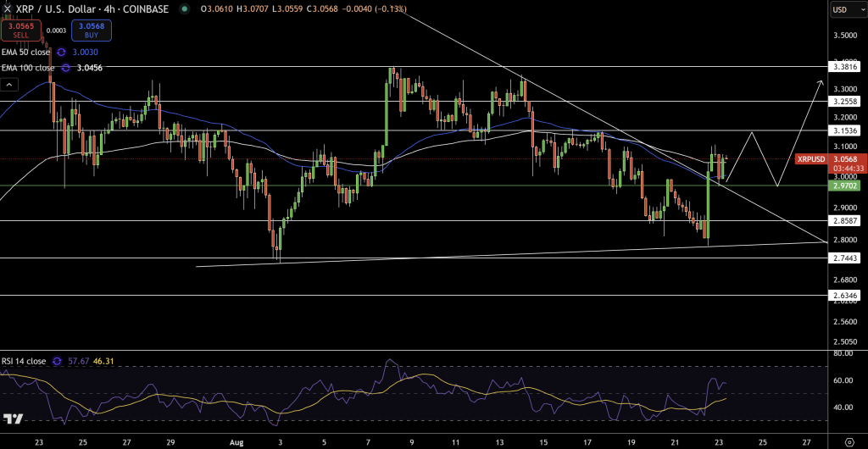Image resolution: width=868 pixels, height=449 pixels.
Task: Click the 2.8587 price level label
Action: [844, 220]
